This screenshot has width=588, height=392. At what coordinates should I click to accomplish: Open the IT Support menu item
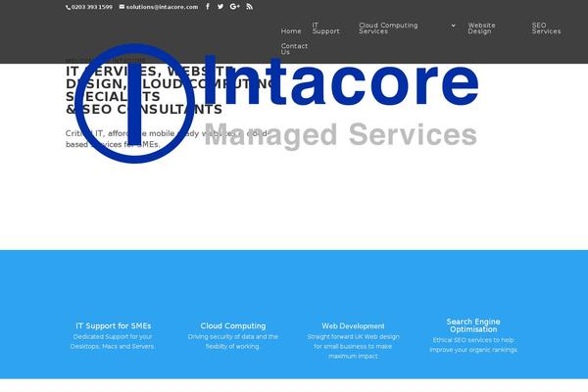point(326,28)
